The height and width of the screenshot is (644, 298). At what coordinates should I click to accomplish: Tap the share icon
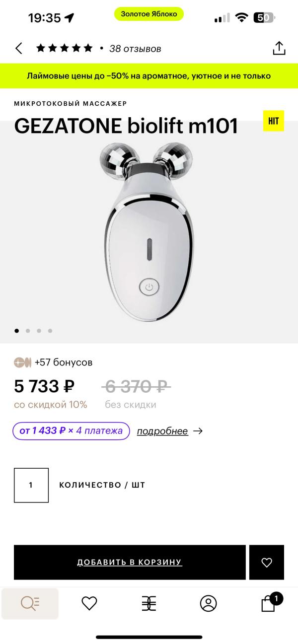point(279,48)
